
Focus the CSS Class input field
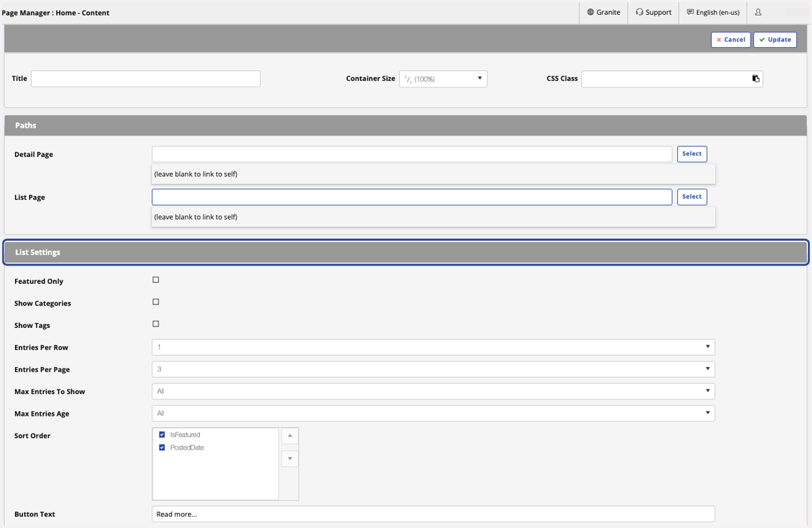pos(672,78)
